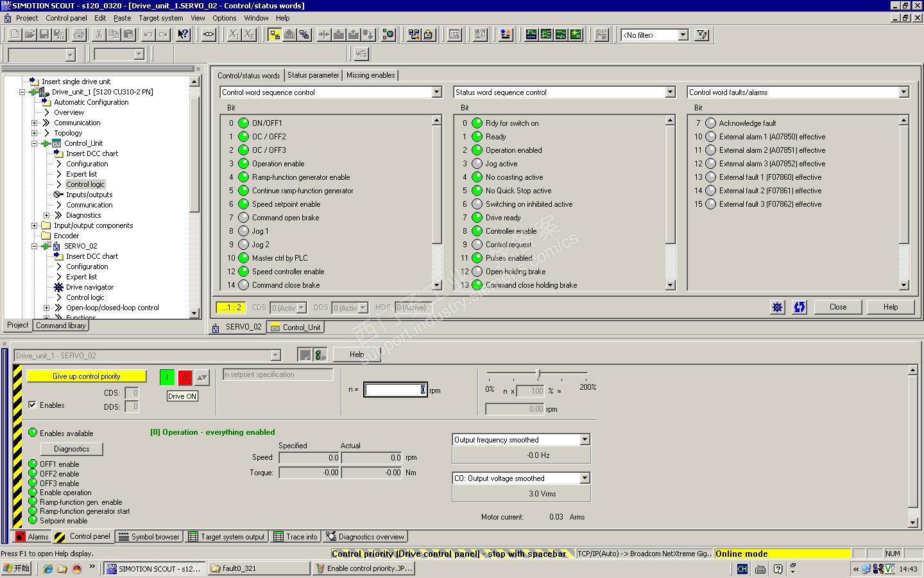Click the accessible nodes toolbar icon
The image size is (924, 578).
tap(414, 35)
